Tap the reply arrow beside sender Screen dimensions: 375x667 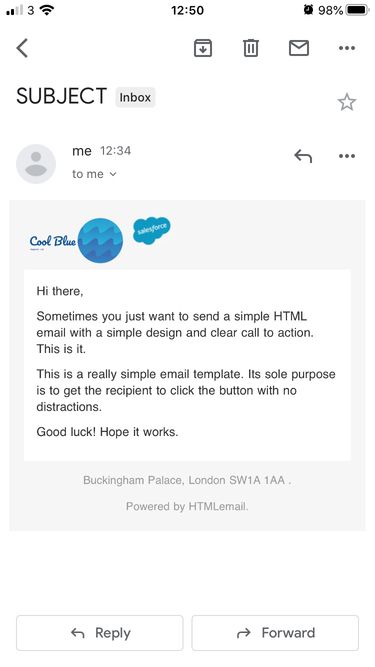[303, 156]
